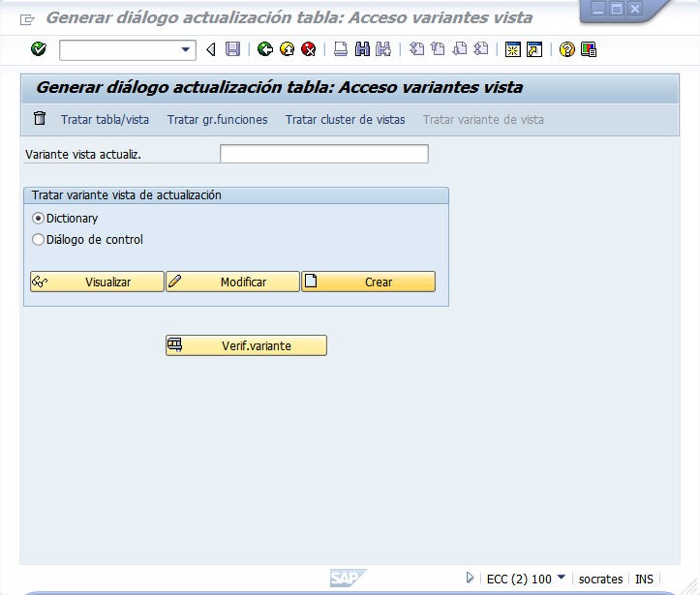This screenshot has width=700, height=595.
Task: Click the Customize local layout icon
Action: [589, 49]
